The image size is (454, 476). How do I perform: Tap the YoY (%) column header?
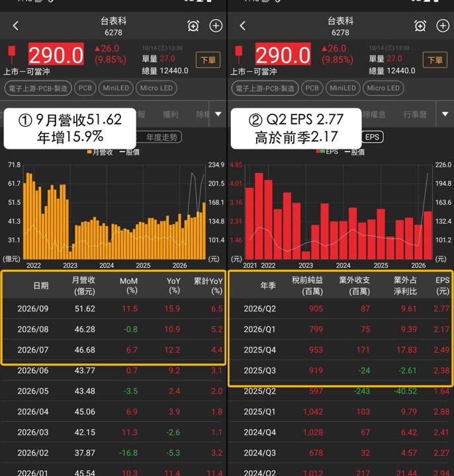pos(173,286)
